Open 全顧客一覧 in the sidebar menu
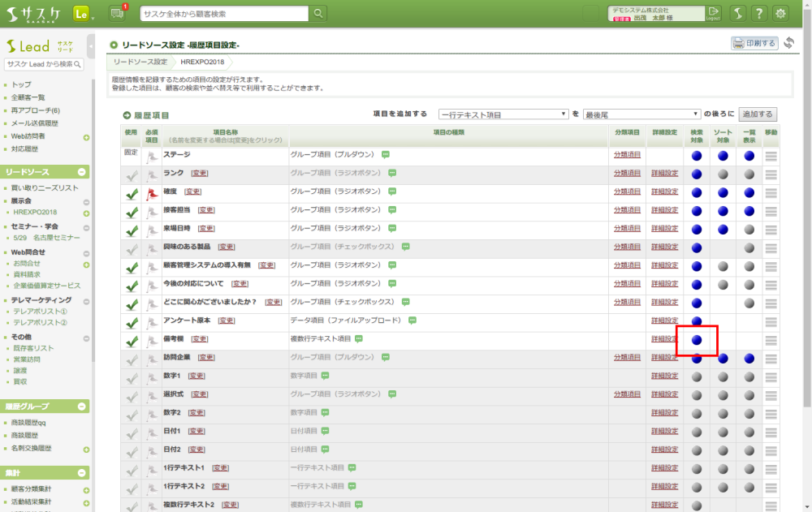Screen dimensions: 812x512 (x=28, y=97)
